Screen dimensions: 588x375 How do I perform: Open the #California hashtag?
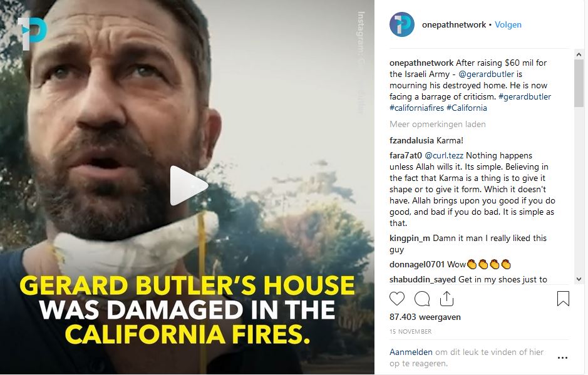coord(467,108)
